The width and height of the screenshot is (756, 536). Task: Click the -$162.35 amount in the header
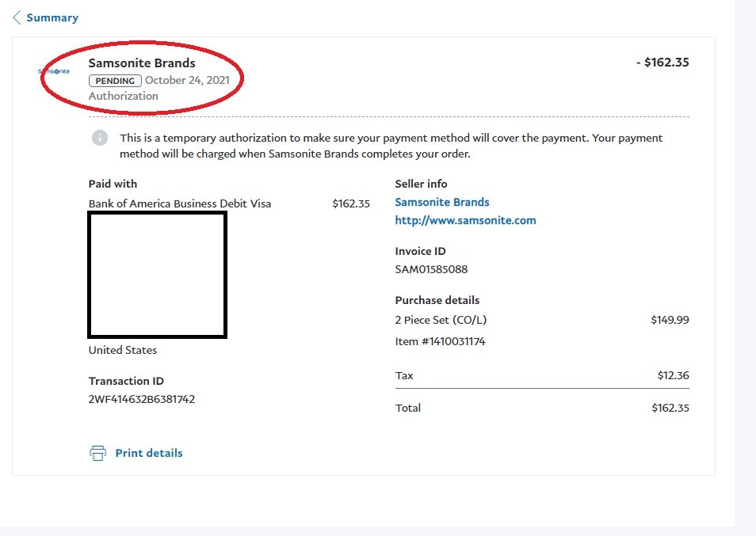662,63
